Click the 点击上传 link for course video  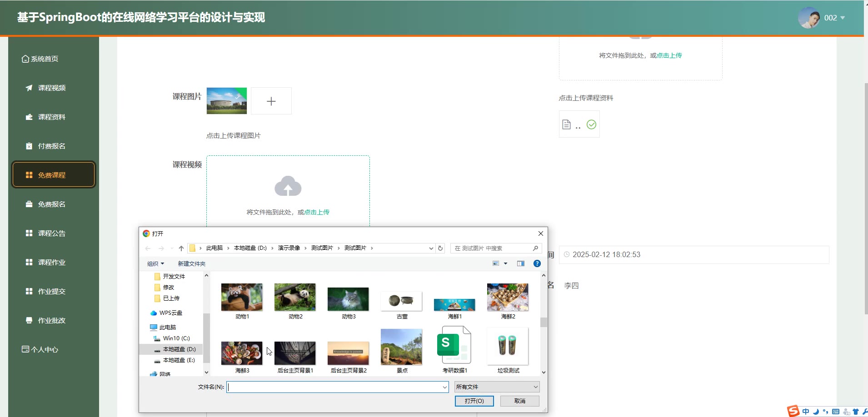[317, 212]
